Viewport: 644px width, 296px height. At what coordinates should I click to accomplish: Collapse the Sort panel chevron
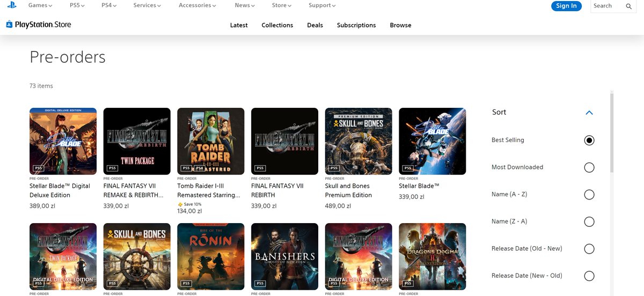tap(589, 113)
